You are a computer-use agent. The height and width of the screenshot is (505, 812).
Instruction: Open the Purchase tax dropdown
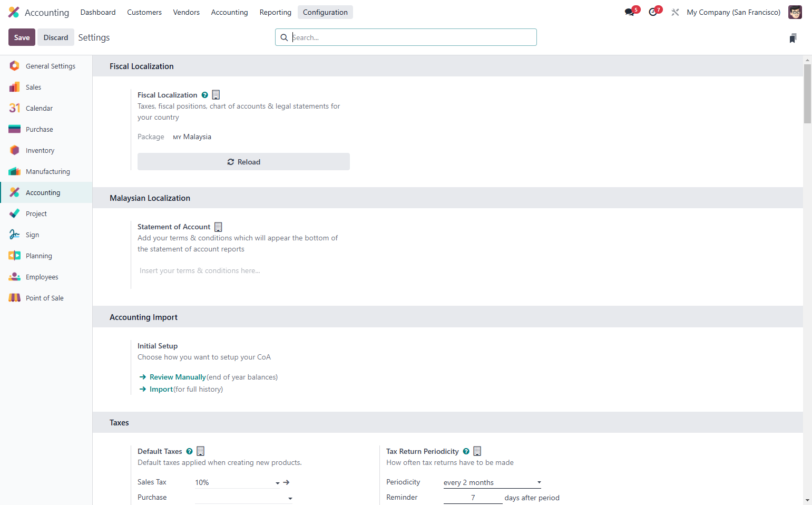(243, 498)
